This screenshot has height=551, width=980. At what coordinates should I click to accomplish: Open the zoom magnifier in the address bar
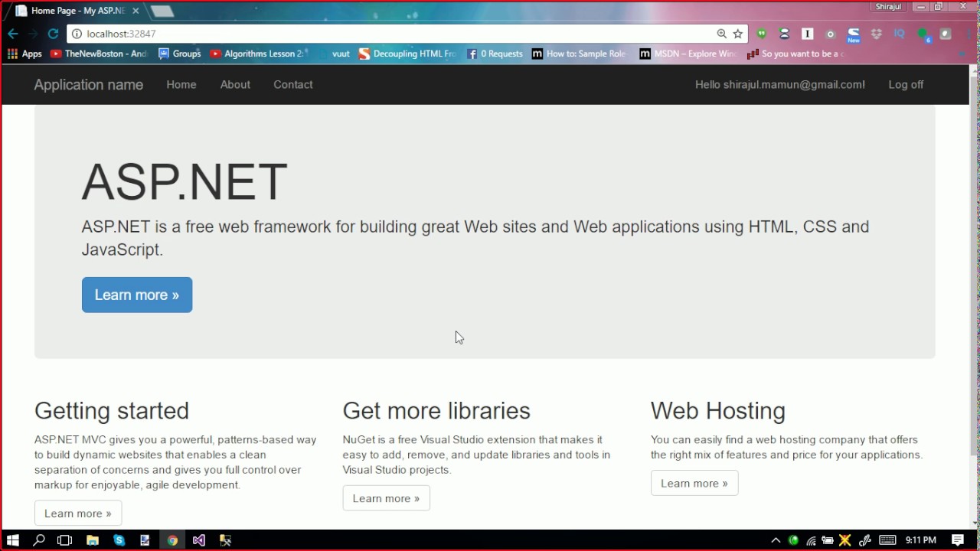tap(721, 34)
